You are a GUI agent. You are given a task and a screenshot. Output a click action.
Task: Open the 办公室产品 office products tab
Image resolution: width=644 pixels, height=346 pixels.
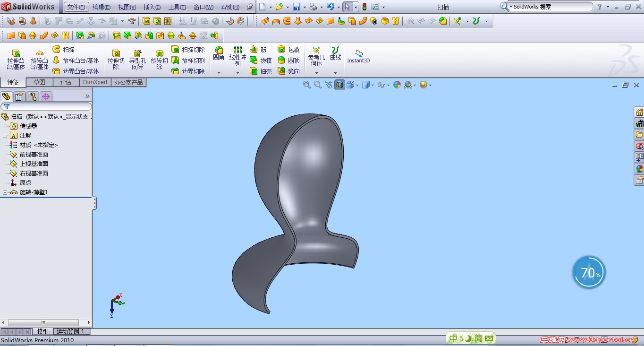pos(128,82)
